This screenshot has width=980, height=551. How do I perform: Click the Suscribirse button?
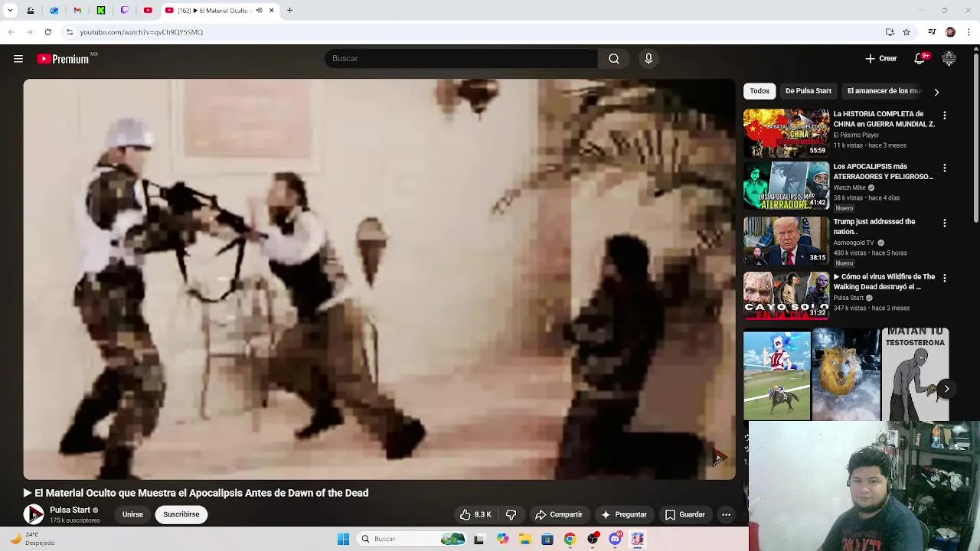tap(181, 514)
